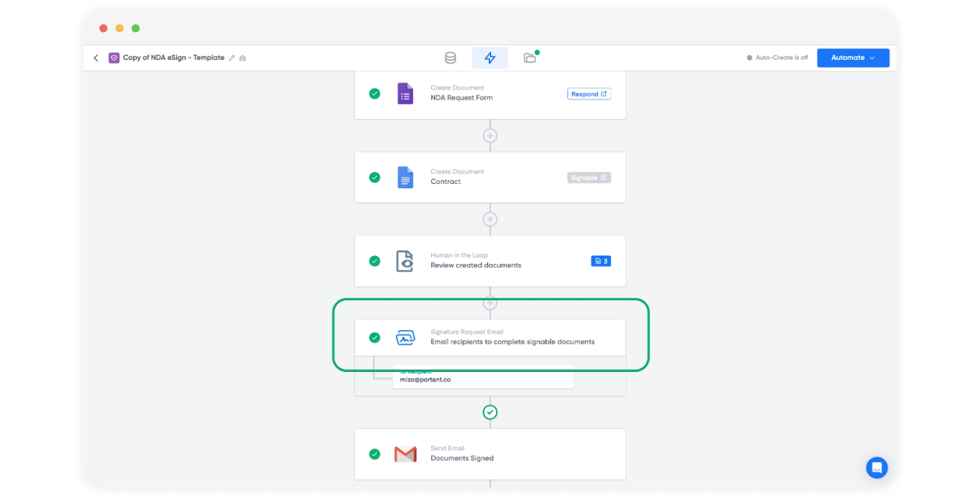Screen dimensions: 980x500
Task: Click the Signature Request Email icon
Action: tap(405, 338)
